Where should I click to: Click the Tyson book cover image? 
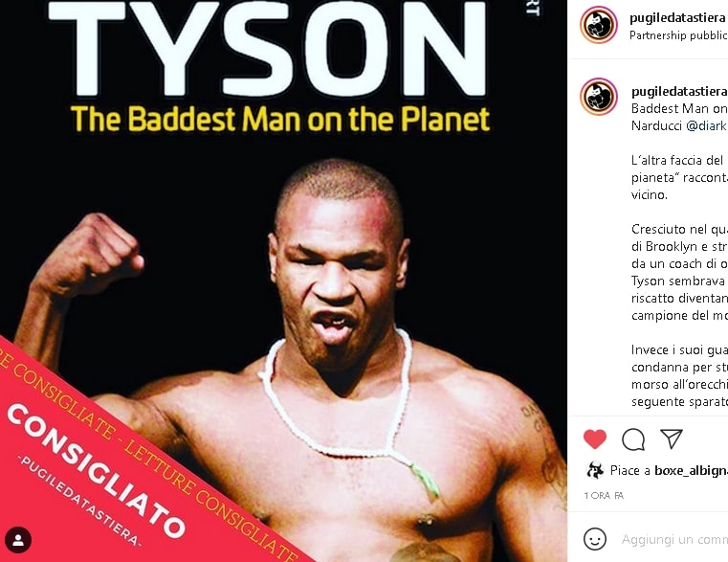(x=283, y=281)
